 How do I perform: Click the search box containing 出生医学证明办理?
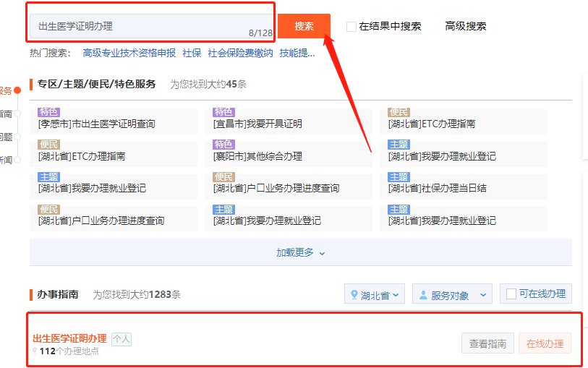click(137, 27)
